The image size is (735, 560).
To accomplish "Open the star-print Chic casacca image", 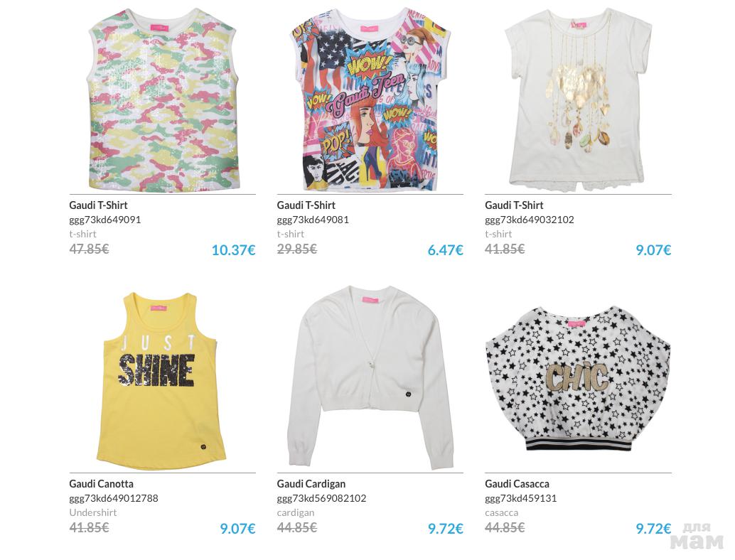I will 578,377.
